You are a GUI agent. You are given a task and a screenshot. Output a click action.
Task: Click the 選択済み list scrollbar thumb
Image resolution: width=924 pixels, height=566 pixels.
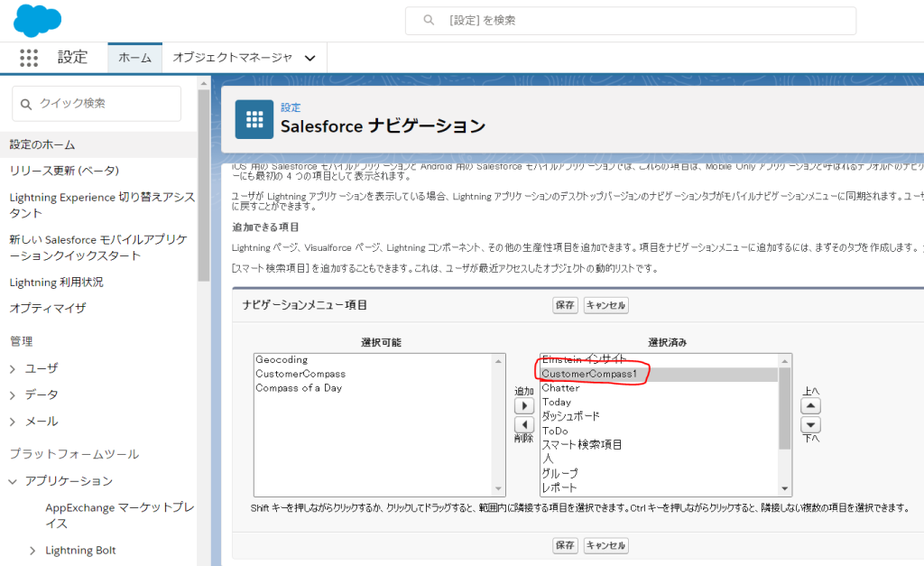[784, 409]
